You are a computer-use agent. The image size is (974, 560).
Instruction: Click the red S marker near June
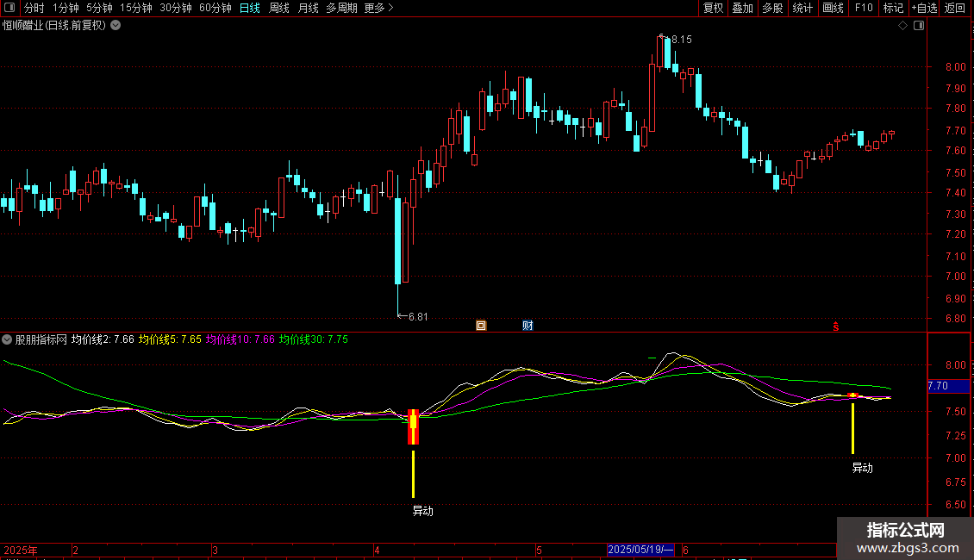(836, 327)
